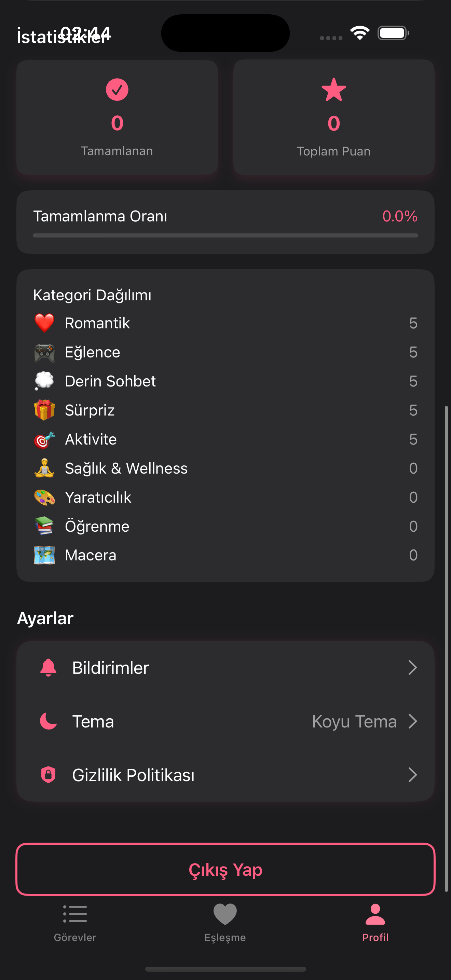Tap the gift box Sürpriz icon
The width and height of the screenshot is (451, 980).
pos(44,410)
